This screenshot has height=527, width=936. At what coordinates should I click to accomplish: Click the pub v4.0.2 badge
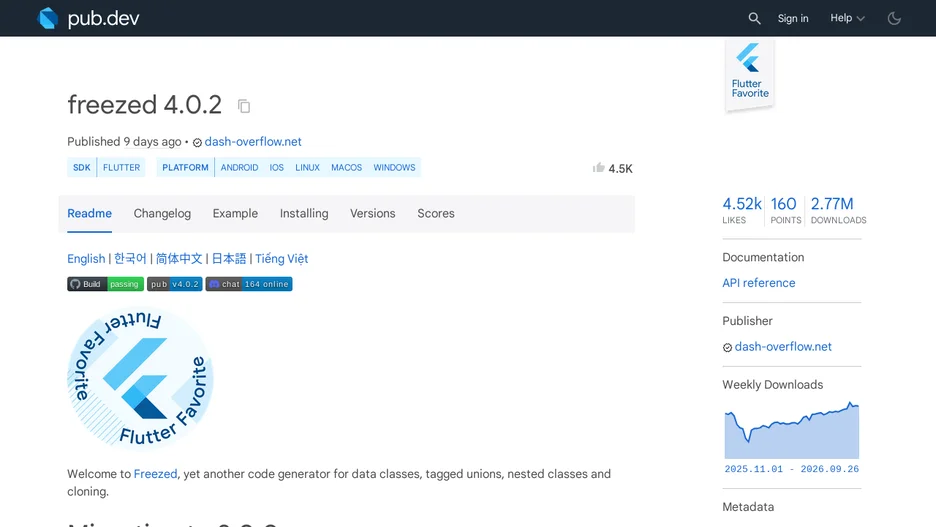(175, 284)
